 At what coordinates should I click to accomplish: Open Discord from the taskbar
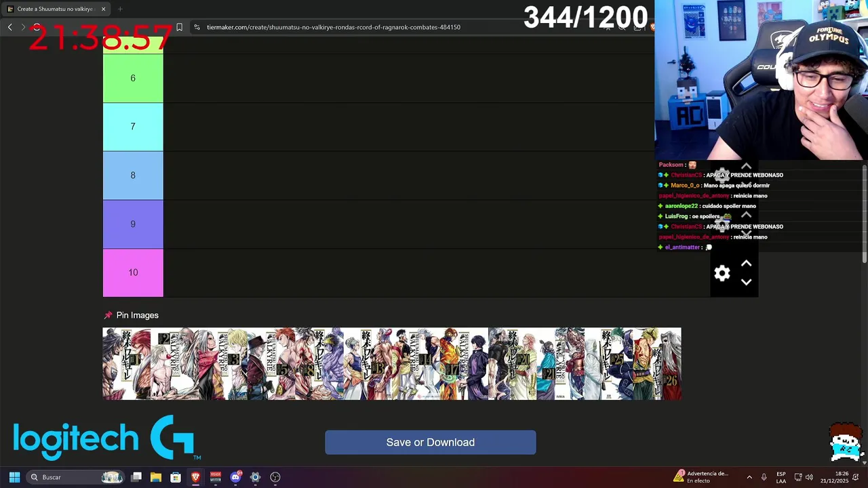[x=235, y=477]
